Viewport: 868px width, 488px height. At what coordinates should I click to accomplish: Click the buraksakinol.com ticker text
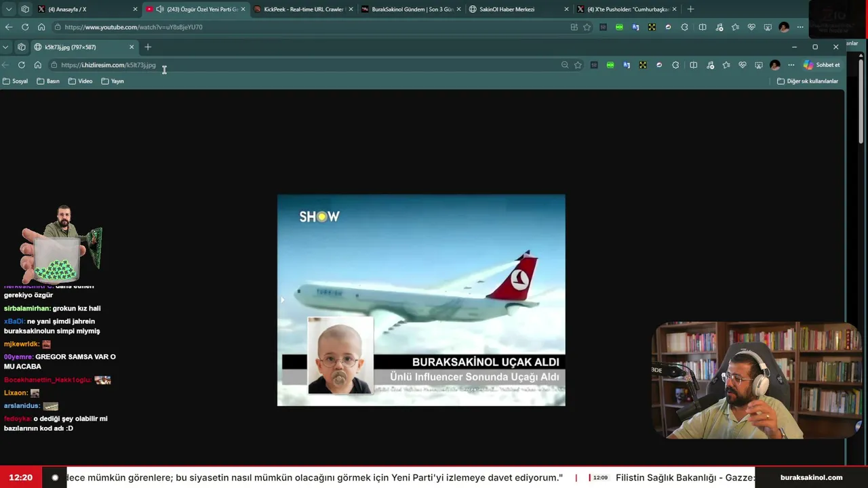click(811, 478)
